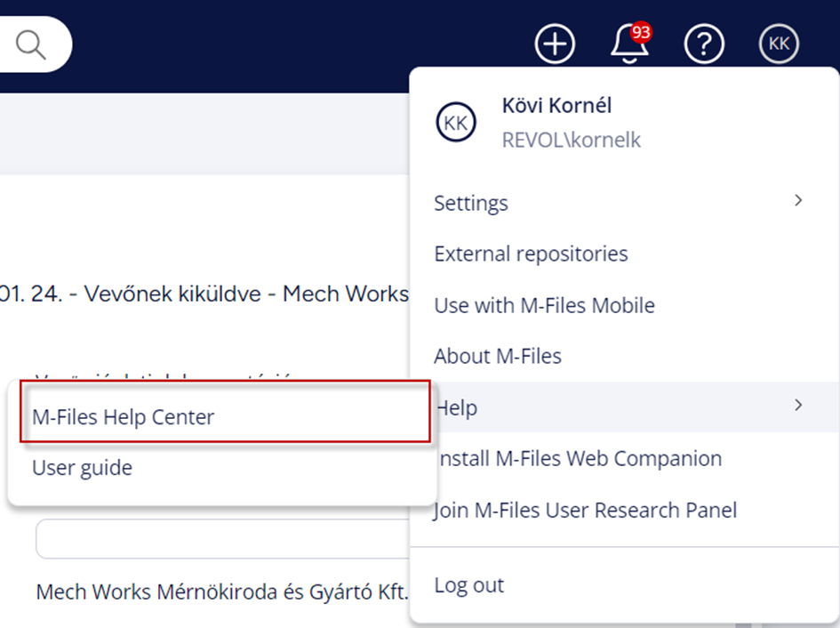Viewport: 840px width, 628px height.
Task: Select the Help menu entry
Action: pos(625,407)
